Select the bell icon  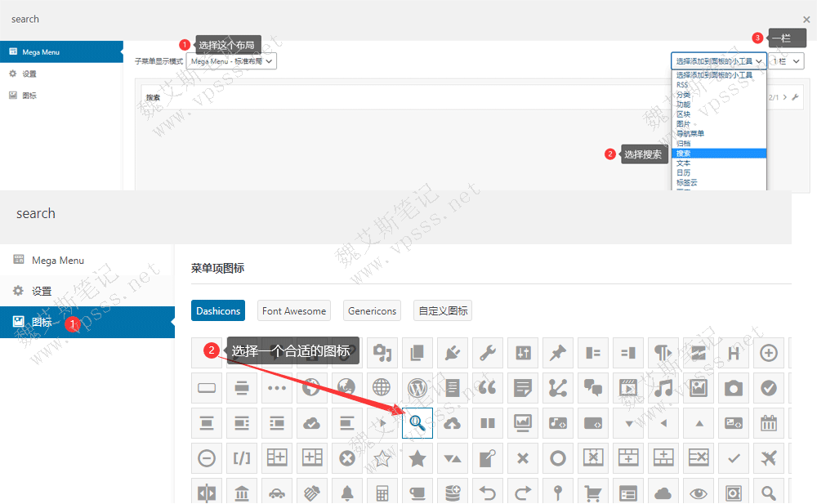347,493
